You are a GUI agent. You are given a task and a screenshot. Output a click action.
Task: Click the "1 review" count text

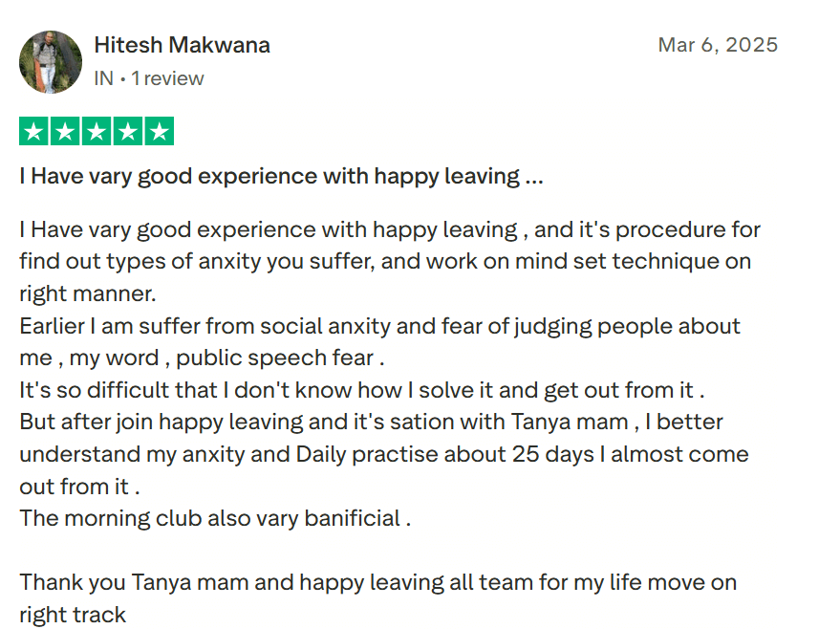167,78
